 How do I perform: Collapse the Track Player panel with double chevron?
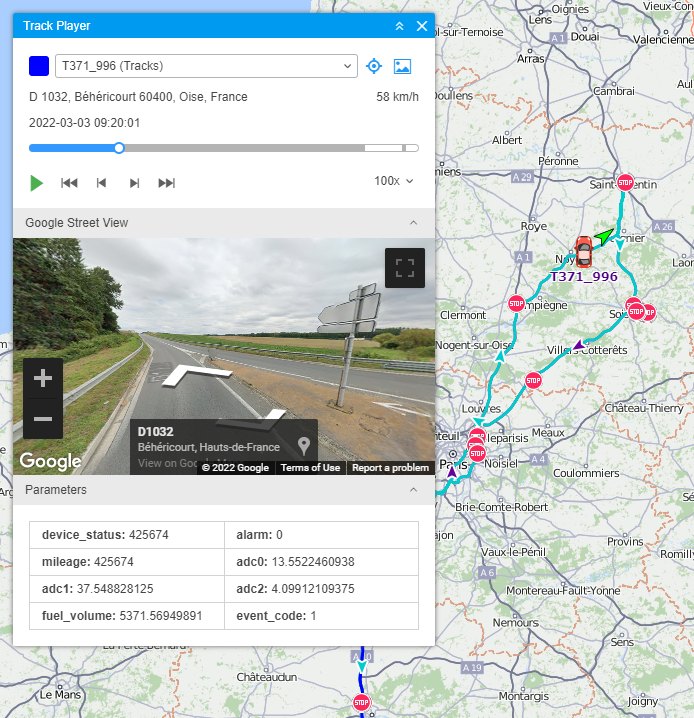click(400, 26)
